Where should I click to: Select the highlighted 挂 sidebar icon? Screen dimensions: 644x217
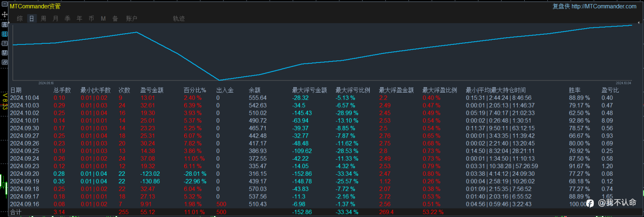[5, 34]
